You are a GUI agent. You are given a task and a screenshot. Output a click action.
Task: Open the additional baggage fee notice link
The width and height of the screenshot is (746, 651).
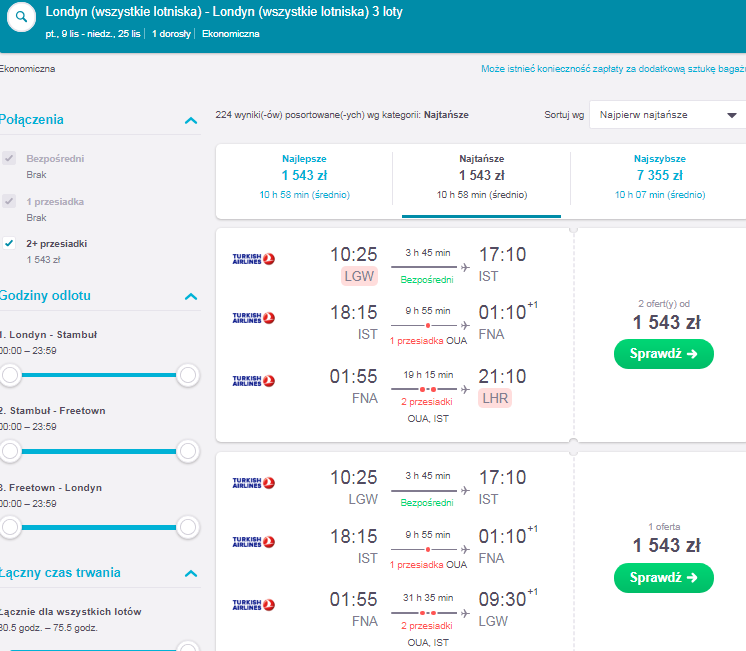tap(613, 69)
